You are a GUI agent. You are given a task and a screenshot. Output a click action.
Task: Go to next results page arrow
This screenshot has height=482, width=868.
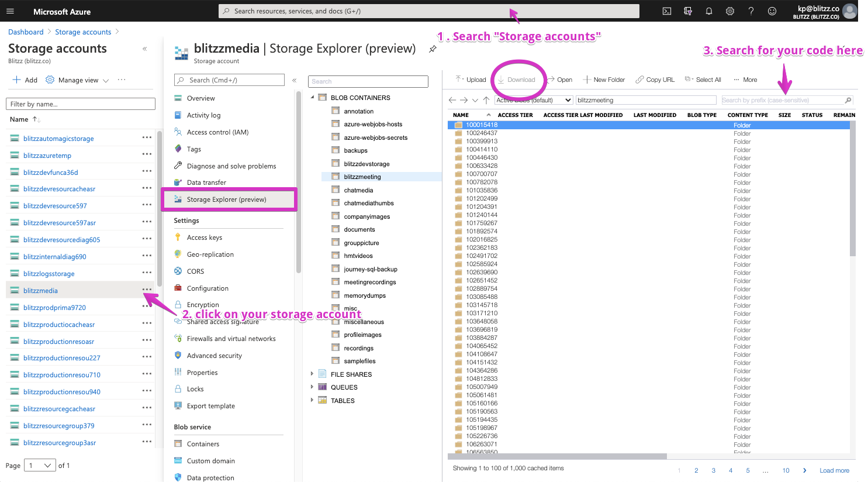[805, 470]
